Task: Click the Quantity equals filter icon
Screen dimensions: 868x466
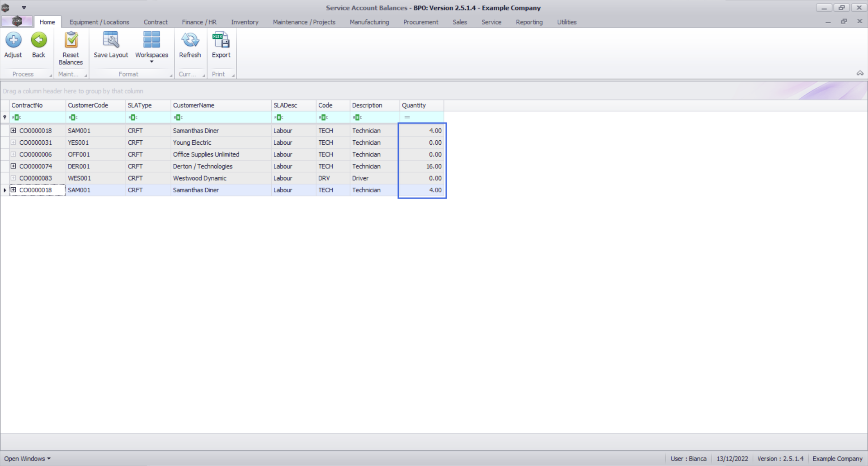Action: tap(407, 118)
